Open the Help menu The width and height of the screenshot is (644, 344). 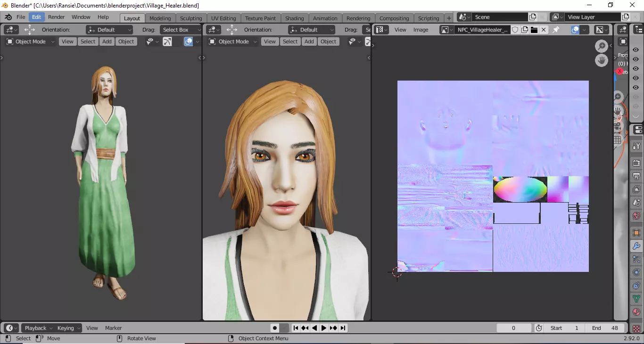tap(103, 17)
